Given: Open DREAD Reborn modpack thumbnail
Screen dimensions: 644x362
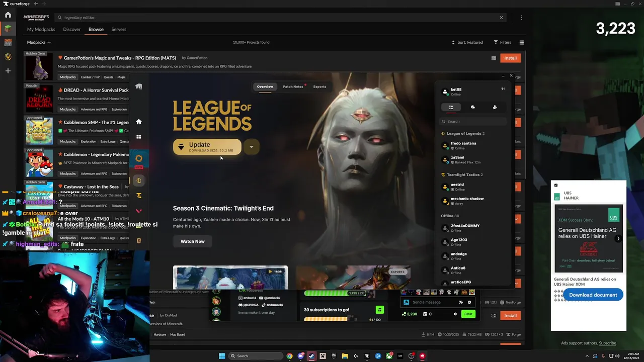Looking at the screenshot, I should click(39, 100).
